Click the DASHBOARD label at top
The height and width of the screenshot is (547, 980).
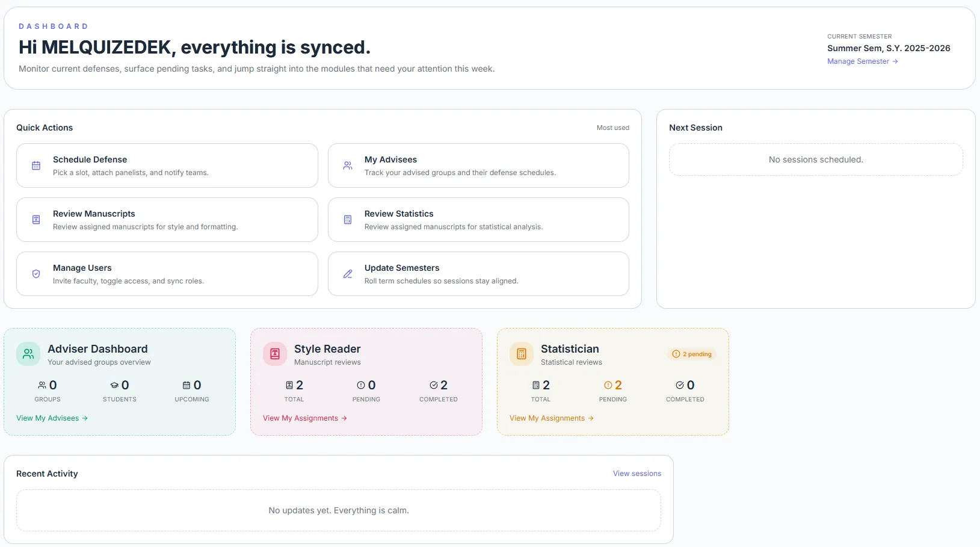pyautogui.click(x=53, y=26)
